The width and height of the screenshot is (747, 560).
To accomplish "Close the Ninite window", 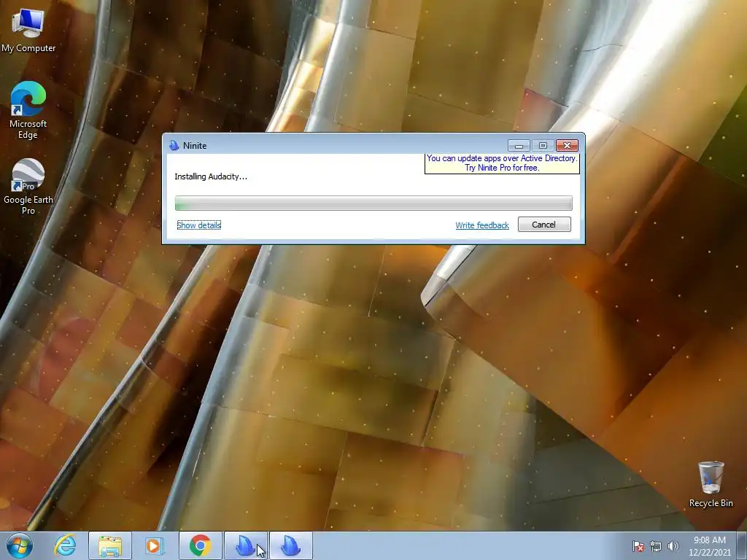I will (567, 145).
